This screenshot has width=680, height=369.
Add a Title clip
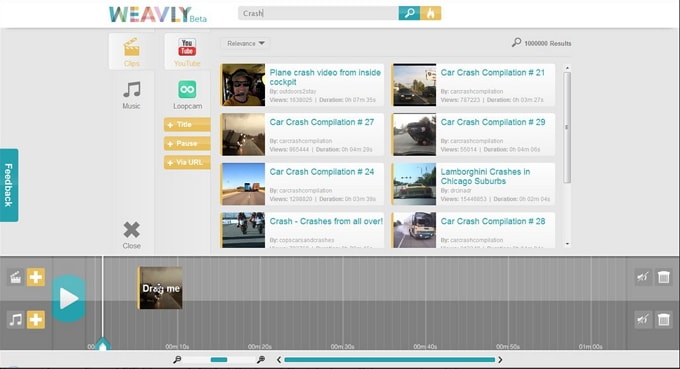[x=187, y=124]
